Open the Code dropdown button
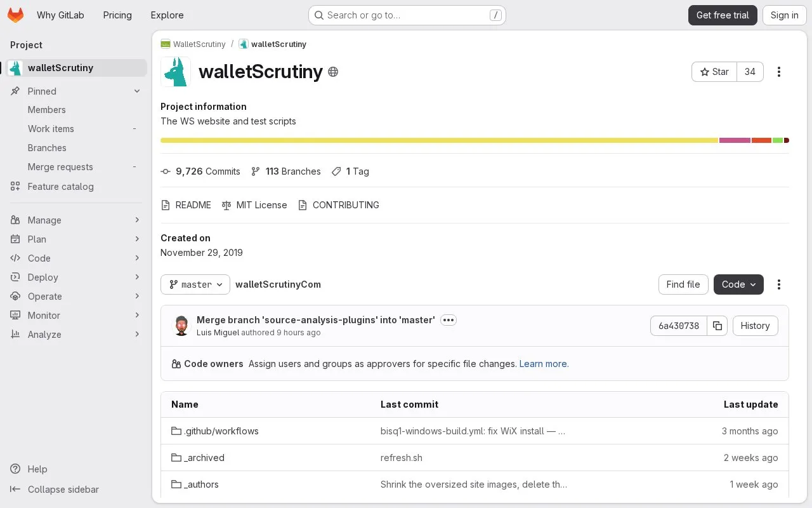This screenshot has height=508, width=812. click(738, 284)
